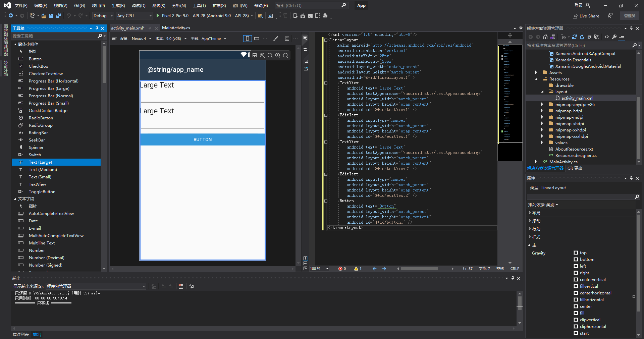Zoom in on the designer canvas
Image resolution: width=644 pixels, height=339 pixels.
tap(278, 55)
